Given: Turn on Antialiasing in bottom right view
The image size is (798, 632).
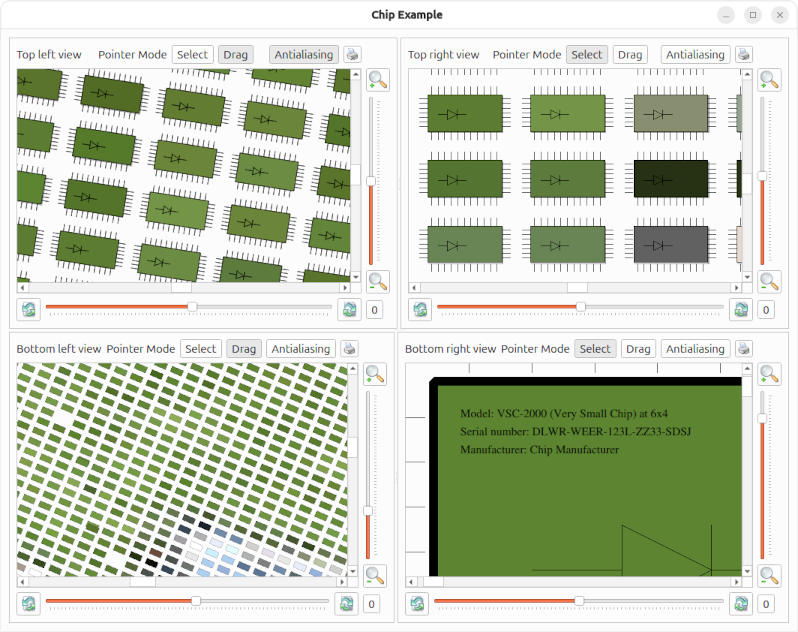Looking at the screenshot, I should (x=695, y=349).
